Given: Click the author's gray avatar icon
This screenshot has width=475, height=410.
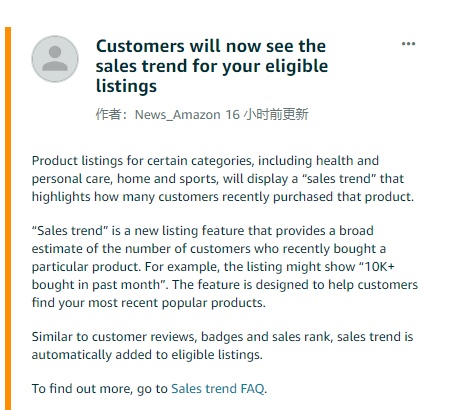Looking at the screenshot, I should point(55,59).
